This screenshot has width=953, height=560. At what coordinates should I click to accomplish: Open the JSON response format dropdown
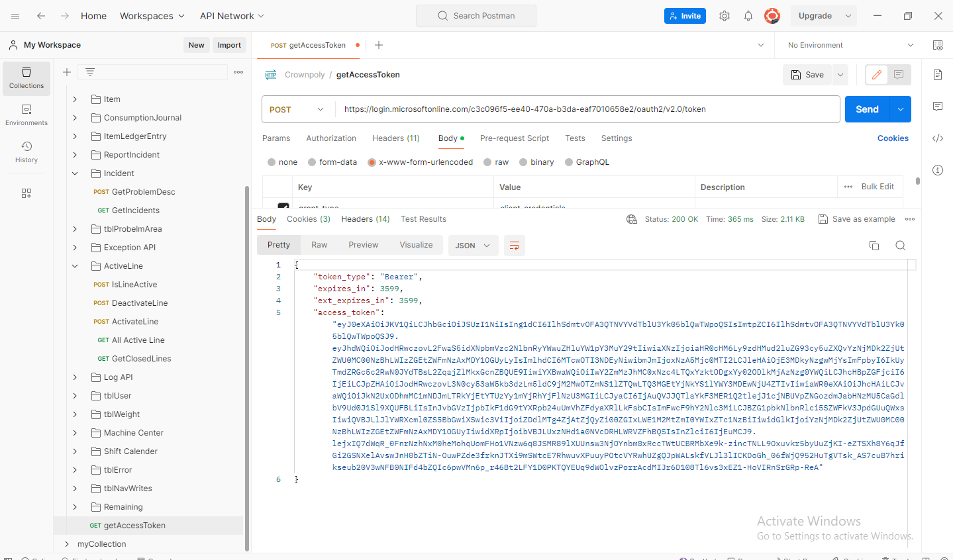[473, 245]
